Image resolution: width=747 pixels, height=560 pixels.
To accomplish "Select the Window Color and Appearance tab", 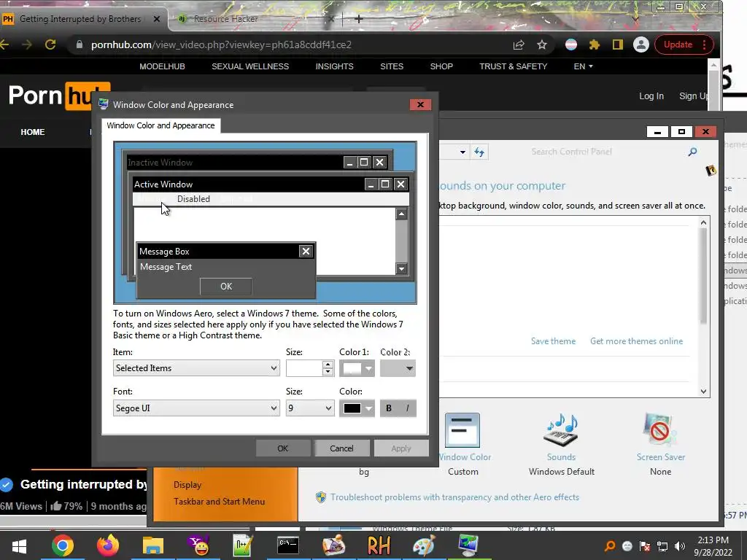I will pyautogui.click(x=160, y=125).
